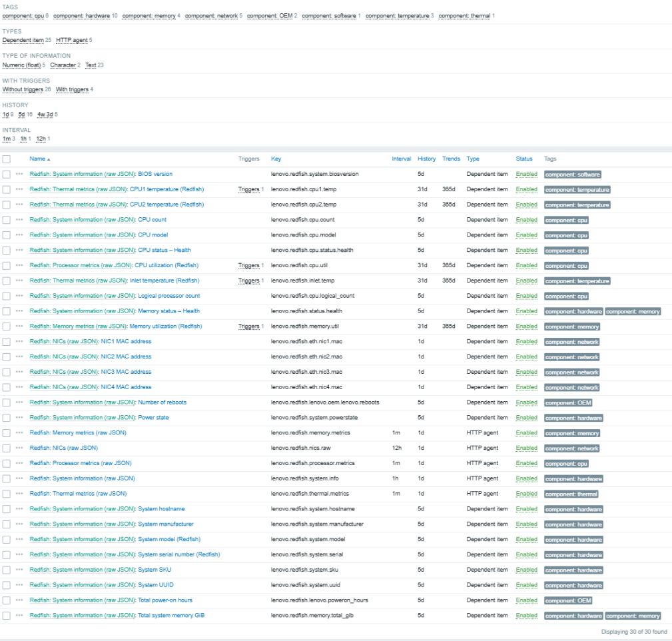This screenshot has width=672, height=641.
Task: Open the three-dot menu for Processor metrics (raw JSON) row
Action: pos(19,463)
